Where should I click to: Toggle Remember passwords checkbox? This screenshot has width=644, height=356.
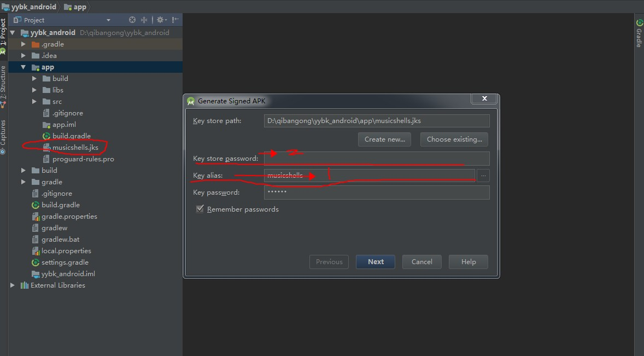pos(200,209)
